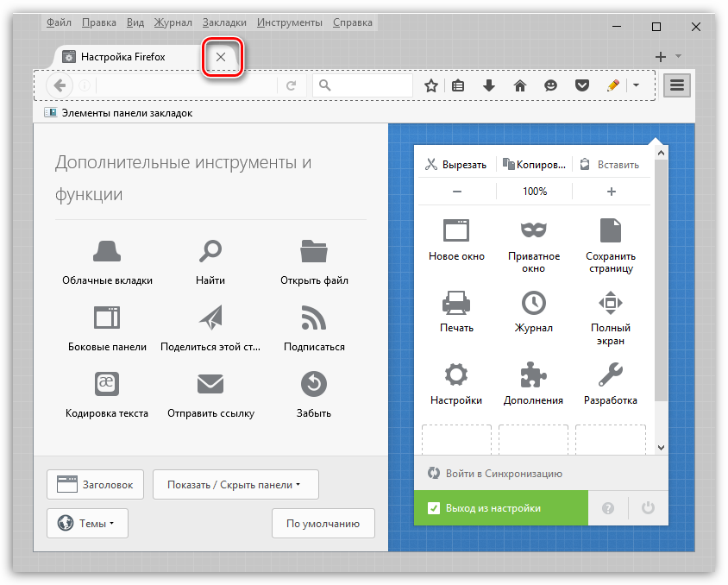Expand the Темы dropdown
Screen dimensions: 728x585
87,523
